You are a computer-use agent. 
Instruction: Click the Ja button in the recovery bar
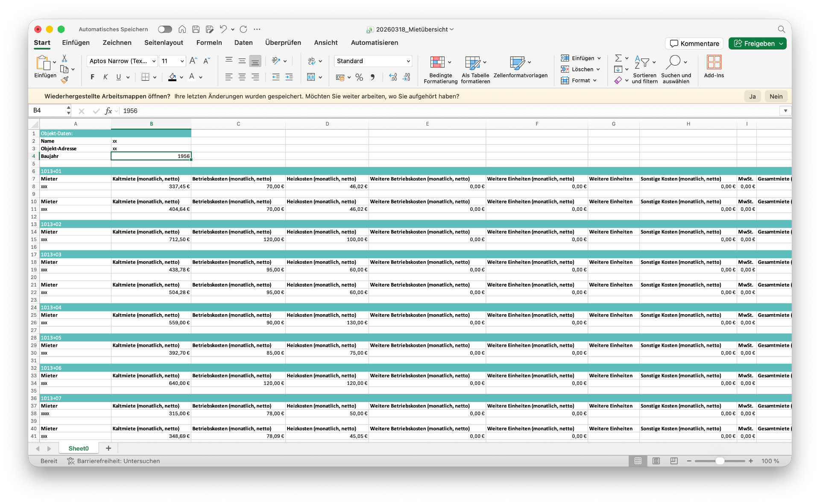coord(753,96)
